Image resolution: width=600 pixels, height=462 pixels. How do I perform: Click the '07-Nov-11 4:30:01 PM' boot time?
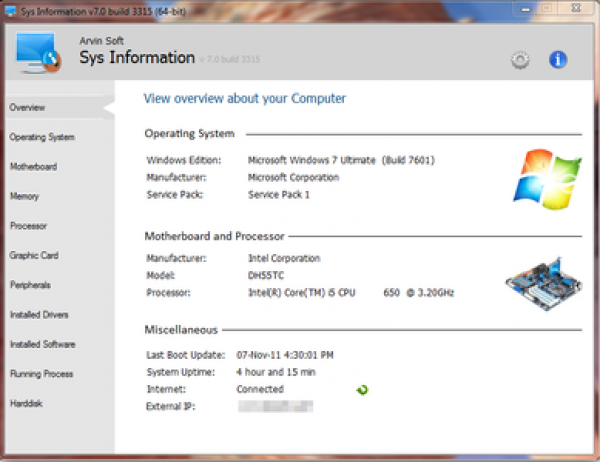click(x=285, y=355)
